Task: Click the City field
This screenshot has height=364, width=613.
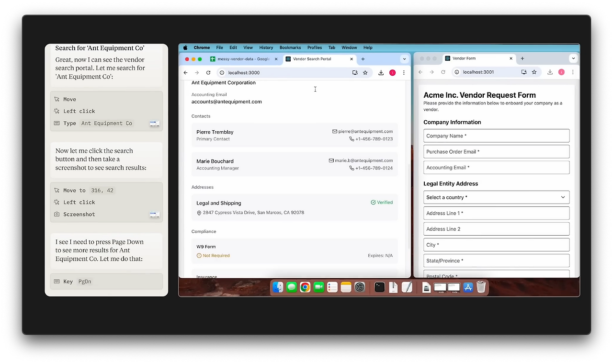Action: (497, 245)
